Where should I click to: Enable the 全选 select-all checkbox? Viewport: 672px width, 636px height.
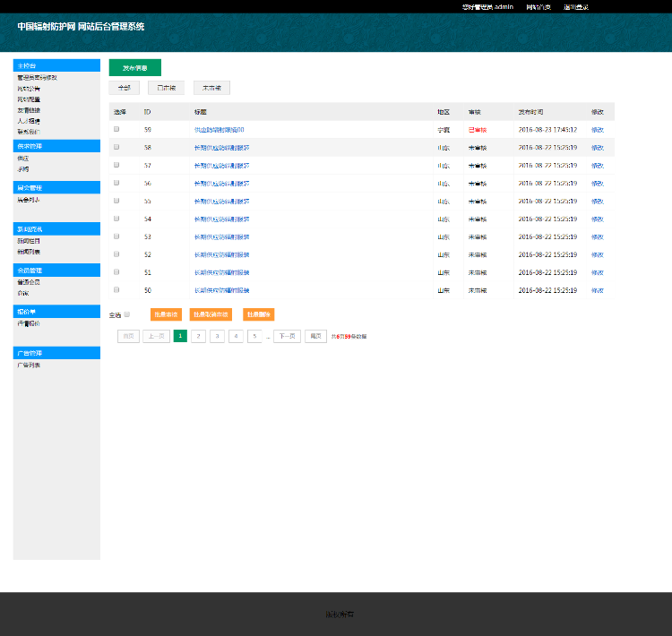coord(127,314)
